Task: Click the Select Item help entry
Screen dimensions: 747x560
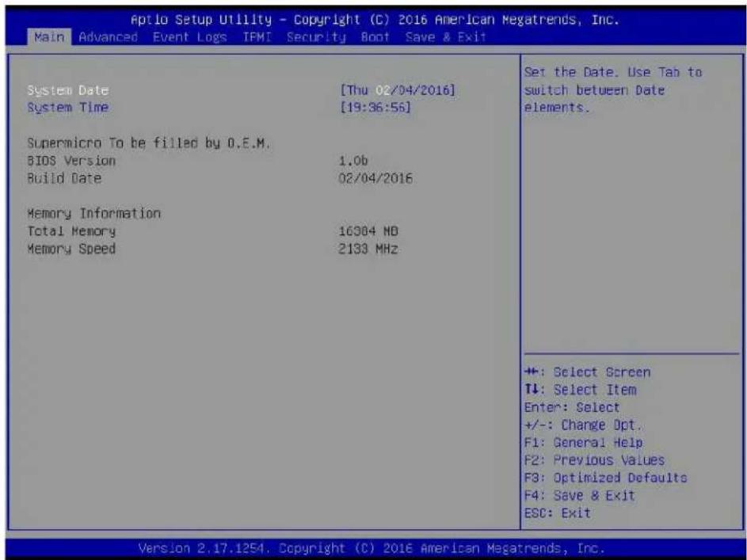Action: click(581, 390)
